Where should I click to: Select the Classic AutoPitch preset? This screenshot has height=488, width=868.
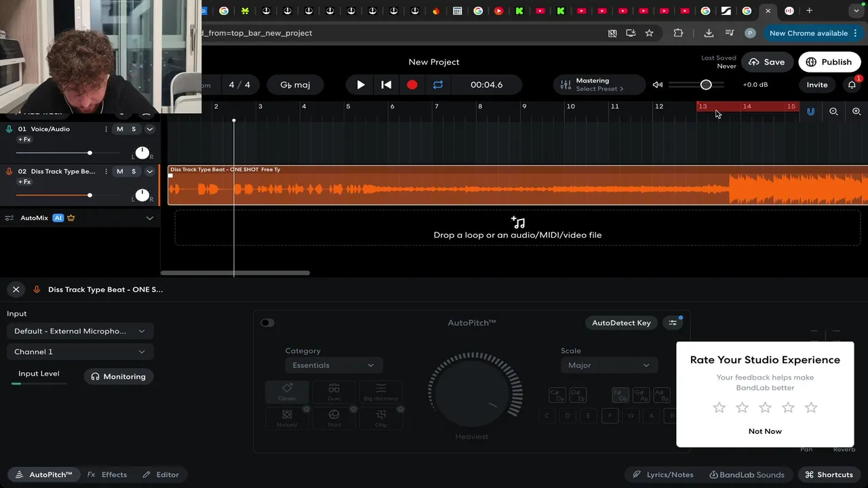tap(287, 392)
